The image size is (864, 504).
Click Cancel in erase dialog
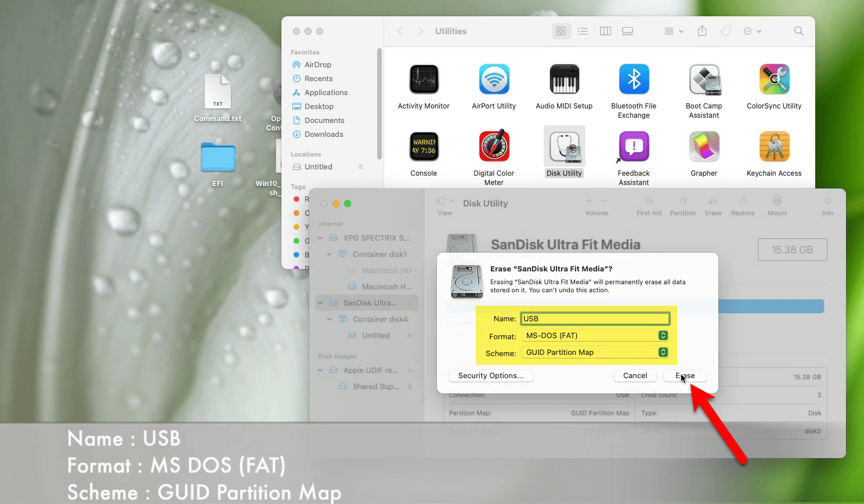point(635,376)
